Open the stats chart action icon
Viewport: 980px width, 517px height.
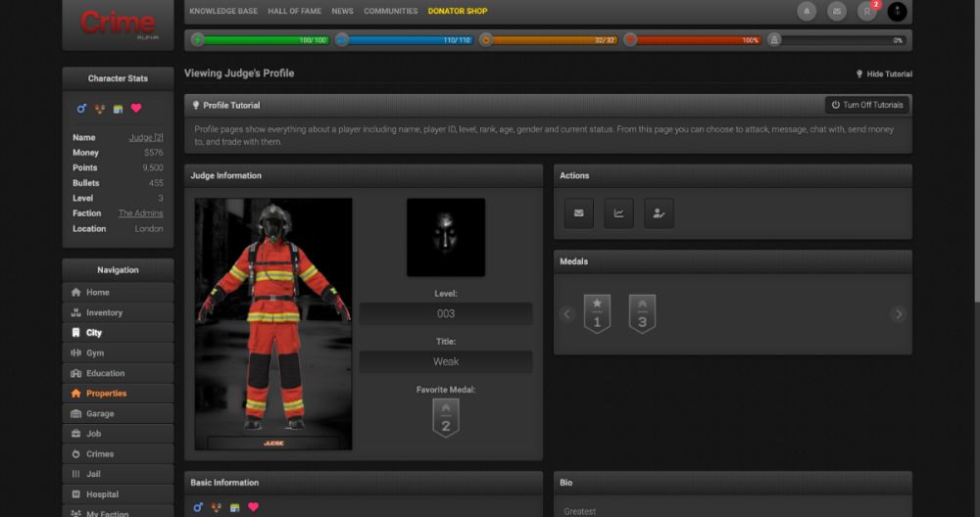click(618, 213)
